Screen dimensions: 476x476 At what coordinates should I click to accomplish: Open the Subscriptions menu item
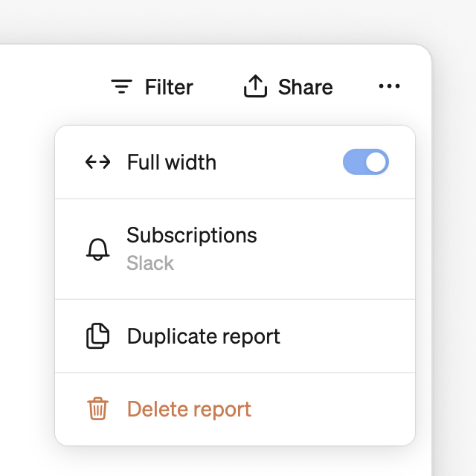235,249
